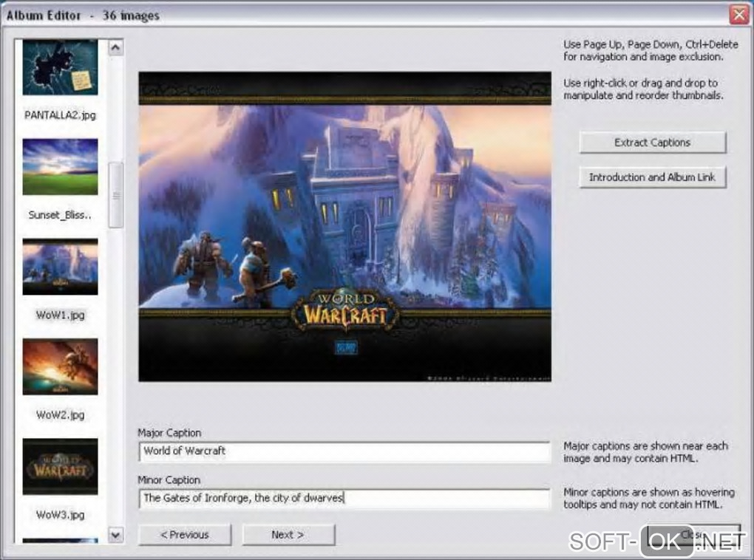754x560 pixels.
Task: Advance with the Next button
Action: pos(288,535)
